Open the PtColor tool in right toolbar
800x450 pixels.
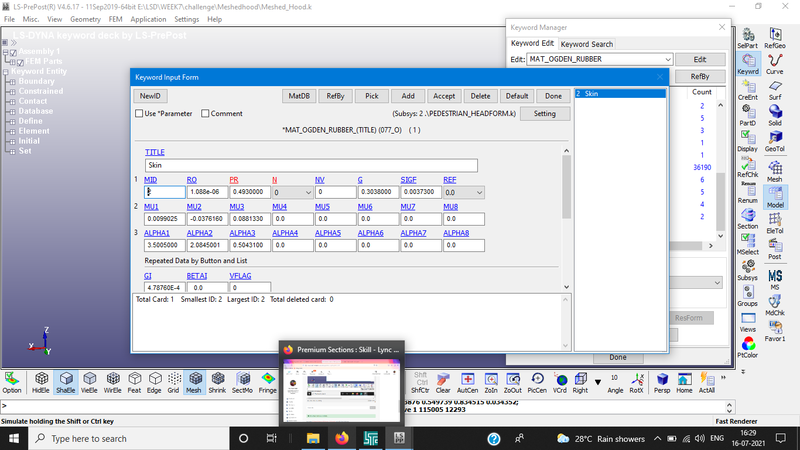748,346
